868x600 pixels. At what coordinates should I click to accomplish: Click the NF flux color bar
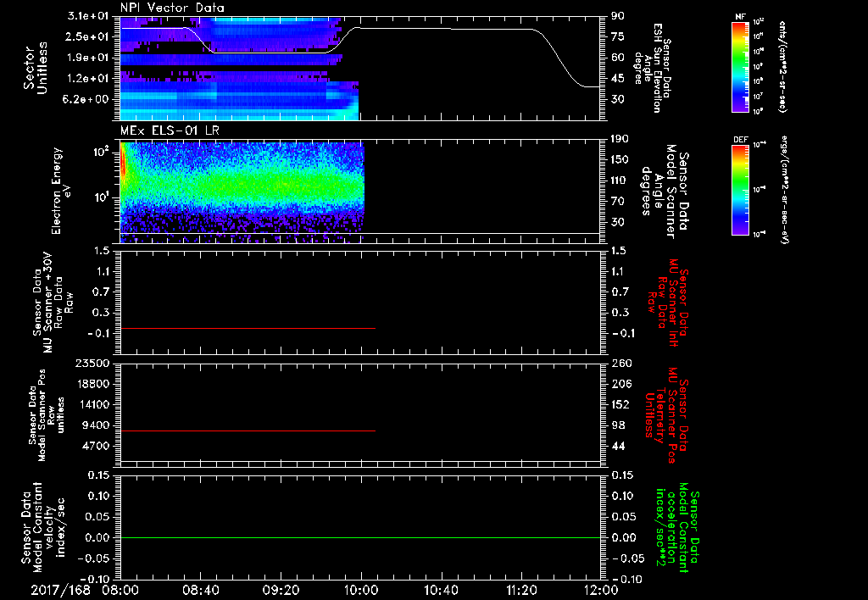pyautogui.click(x=741, y=66)
